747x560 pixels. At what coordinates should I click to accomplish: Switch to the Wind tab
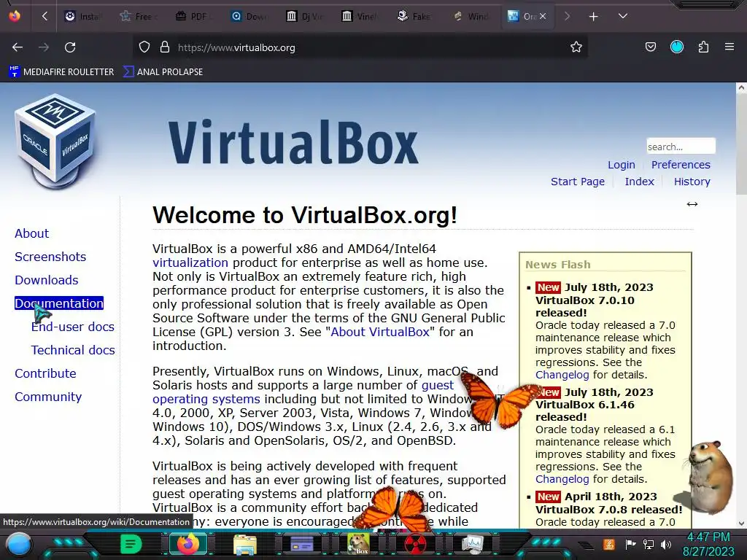(x=469, y=17)
